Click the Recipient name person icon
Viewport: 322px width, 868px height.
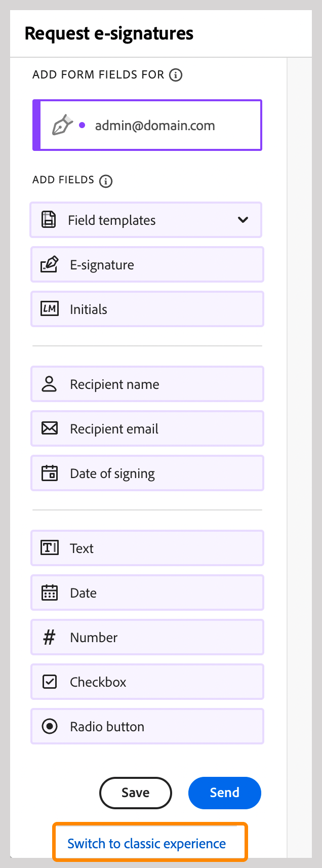pos(49,384)
